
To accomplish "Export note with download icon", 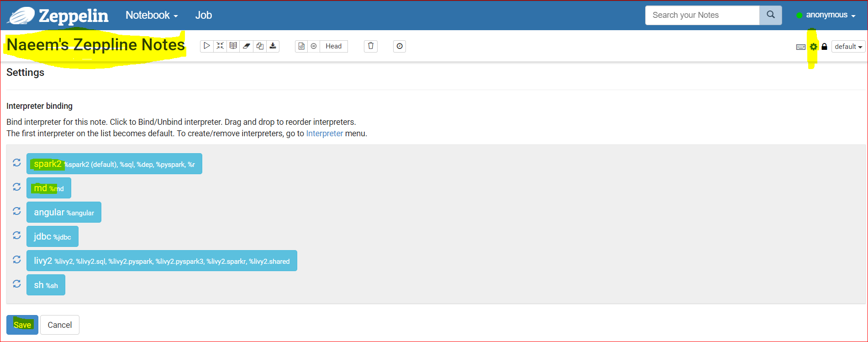I will [x=273, y=46].
